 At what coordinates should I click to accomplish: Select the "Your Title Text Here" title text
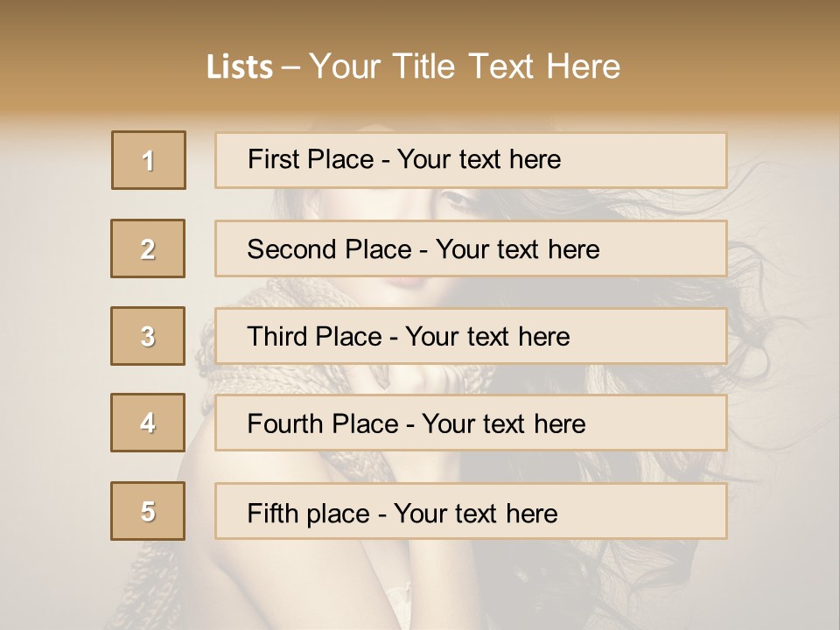pyautogui.click(x=465, y=66)
